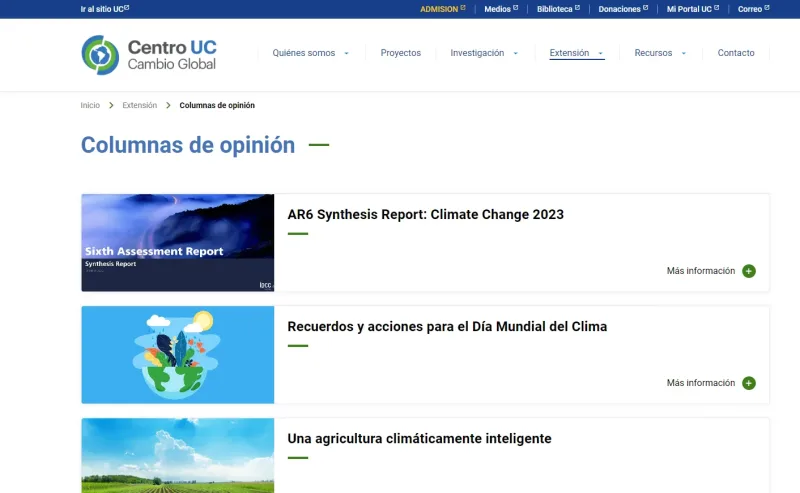Click the Inicio breadcrumb
This screenshot has height=493, width=800.
point(90,105)
